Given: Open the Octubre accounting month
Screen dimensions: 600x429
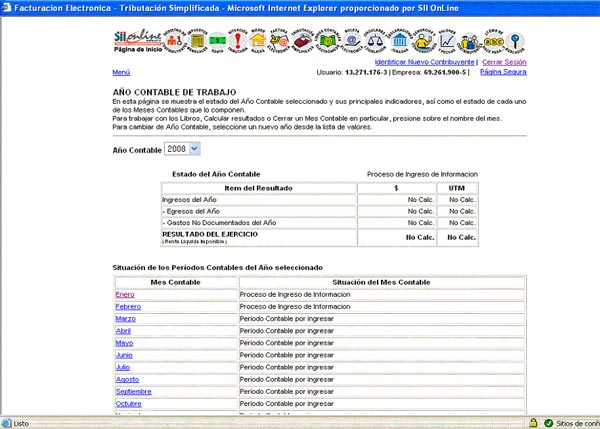Looking at the screenshot, I should click(129, 404).
